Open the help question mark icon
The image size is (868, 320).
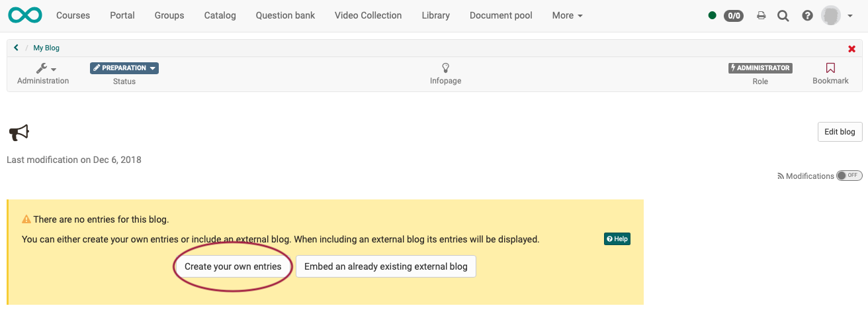click(x=807, y=15)
